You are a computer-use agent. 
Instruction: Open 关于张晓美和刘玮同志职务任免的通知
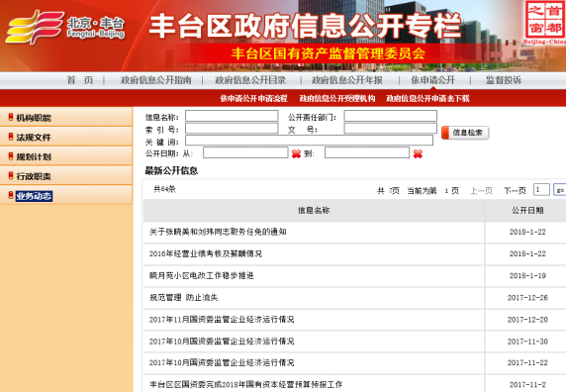pos(218,232)
